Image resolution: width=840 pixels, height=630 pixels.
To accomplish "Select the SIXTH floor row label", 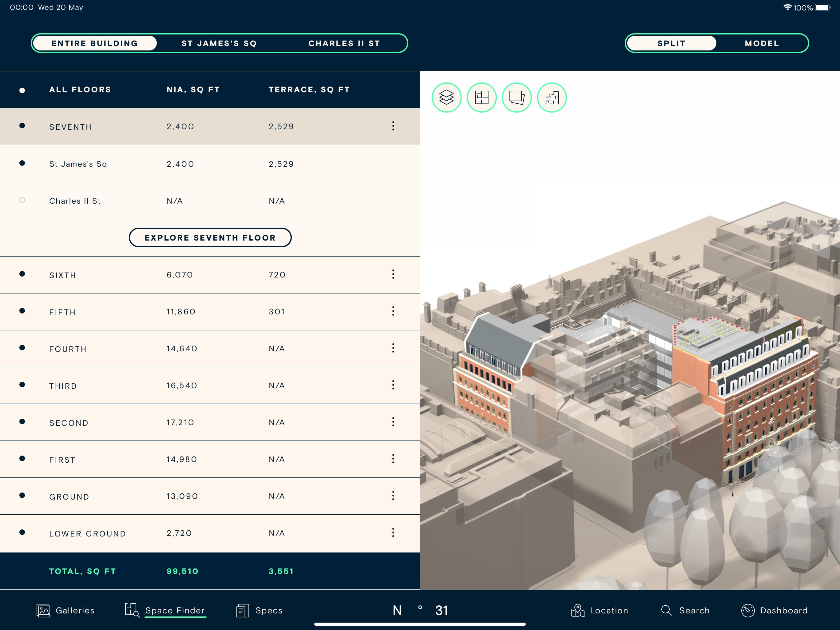I will (63, 275).
